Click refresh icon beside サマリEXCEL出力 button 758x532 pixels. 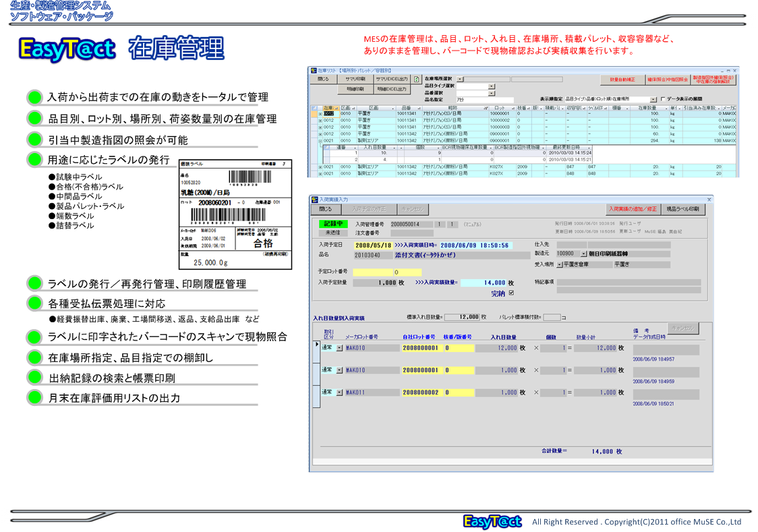coord(416,79)
